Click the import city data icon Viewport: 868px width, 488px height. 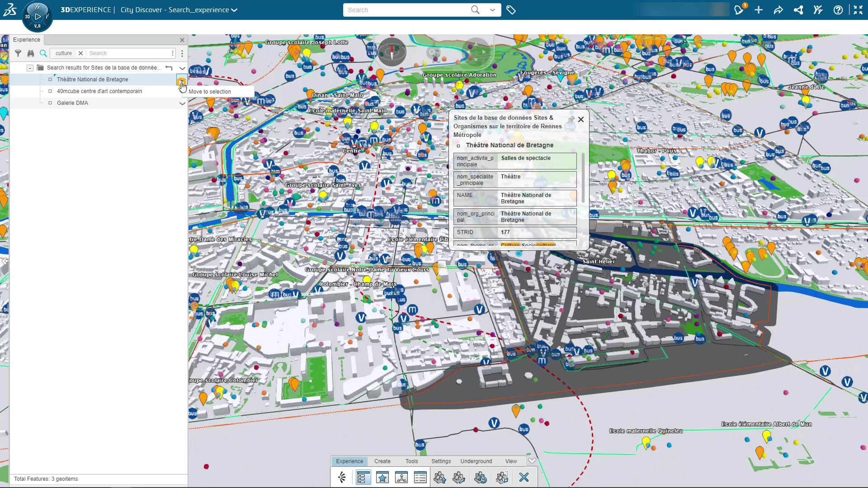tap(439, 478)
